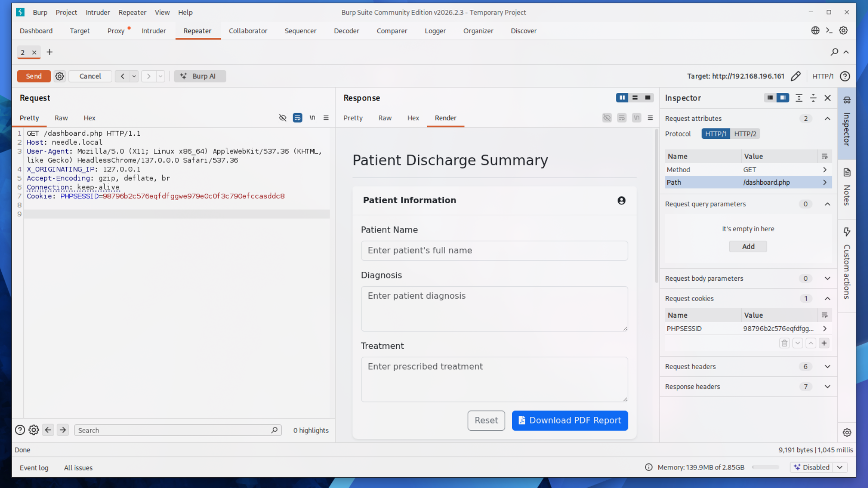Toggle message word wrap in the Request panel
The image size is (868, 488).
297,118
